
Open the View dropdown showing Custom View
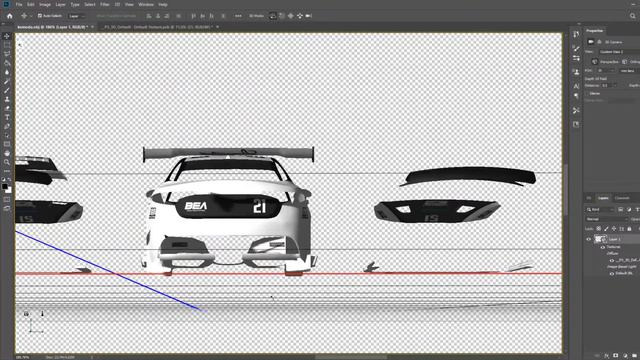tap(619, 52)
